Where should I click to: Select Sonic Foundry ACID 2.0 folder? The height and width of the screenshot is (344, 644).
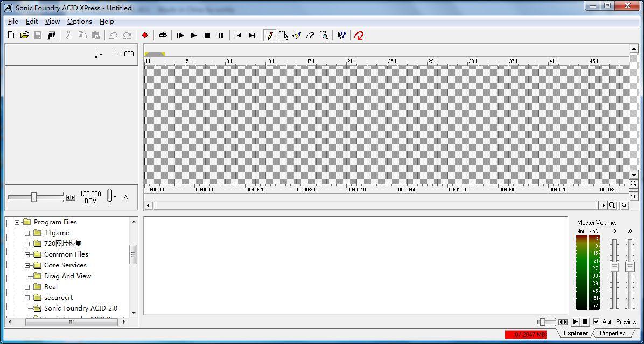coord(80,308)
